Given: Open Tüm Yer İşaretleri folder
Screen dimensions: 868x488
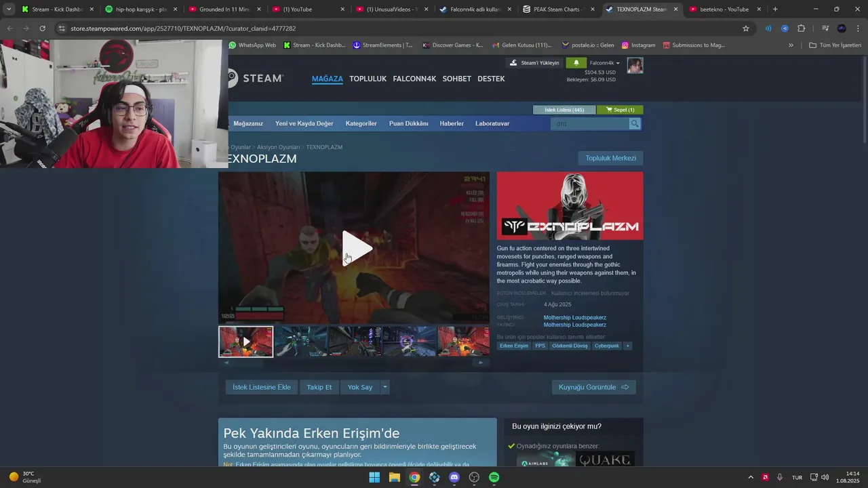Looking at the screenshot, I should 835,45.
